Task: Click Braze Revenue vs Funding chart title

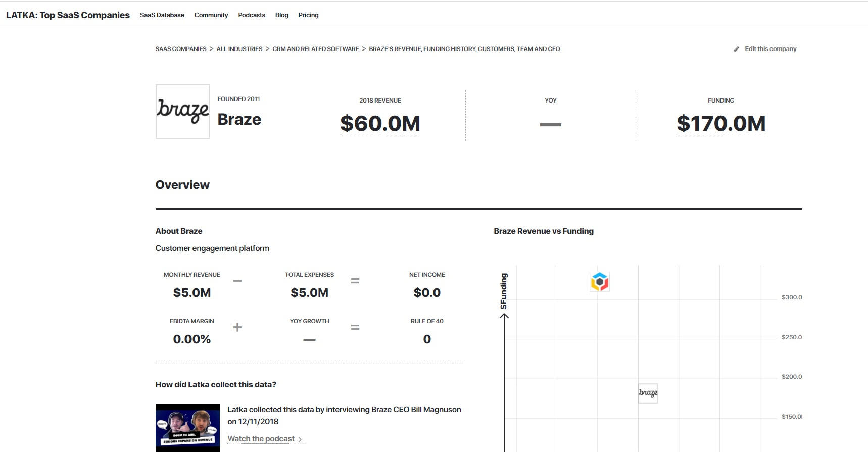Action: [544, 231]
